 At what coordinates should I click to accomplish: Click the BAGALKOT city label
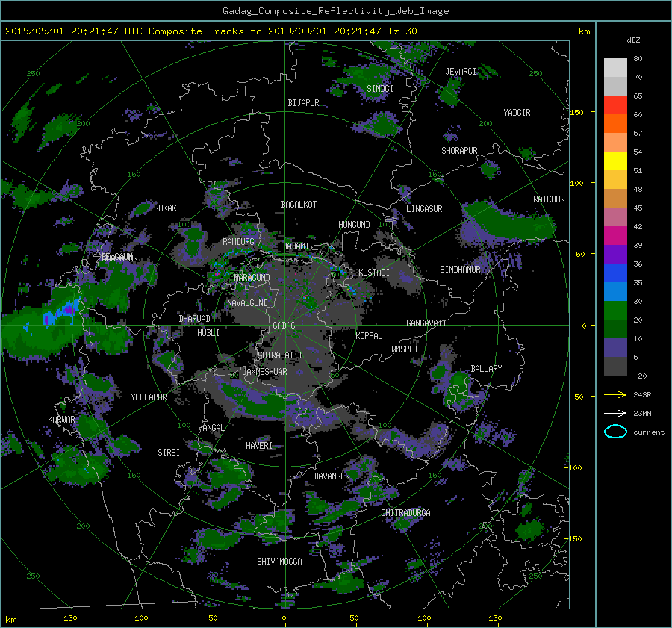[x=299, y=205]
